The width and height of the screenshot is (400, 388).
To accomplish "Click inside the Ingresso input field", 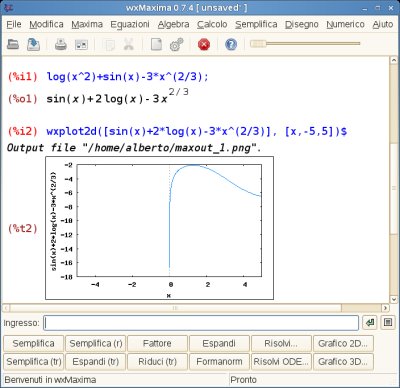I will 201,323.
